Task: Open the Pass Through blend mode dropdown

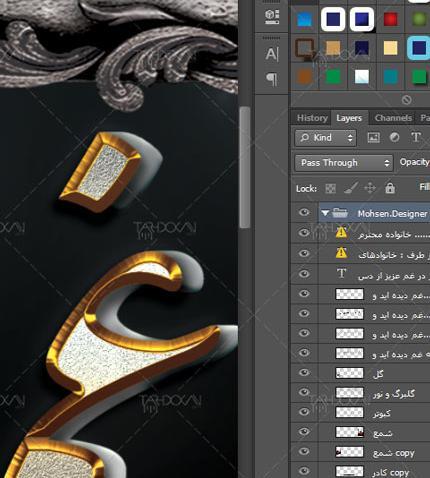Action: pos(343,163)
